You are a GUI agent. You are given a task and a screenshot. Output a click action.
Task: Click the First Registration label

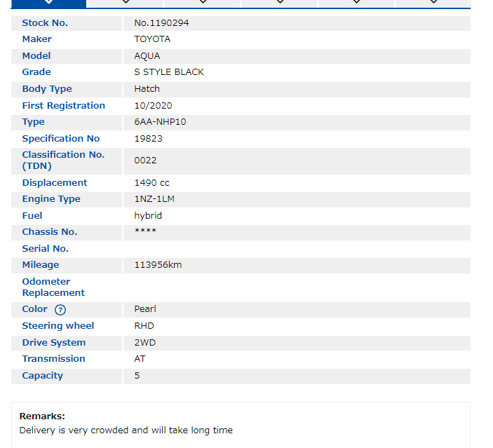63,106
